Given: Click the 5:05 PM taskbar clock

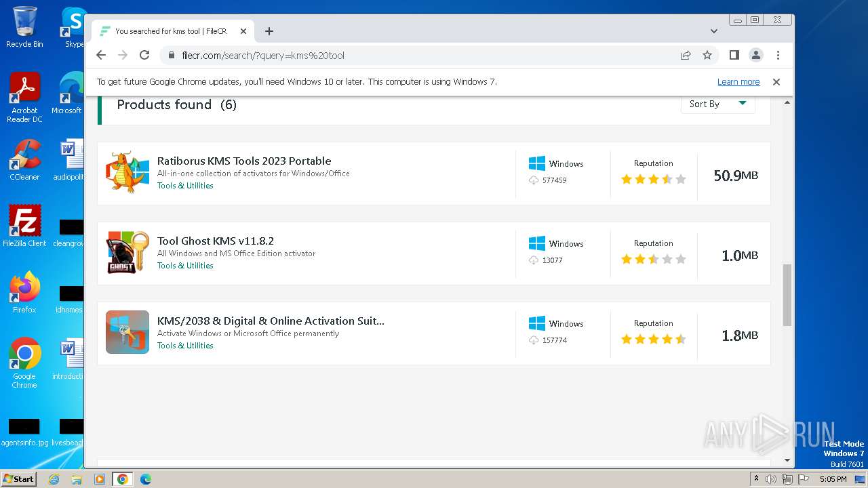Looking at the screenshot, I should [x=833, y=479].
